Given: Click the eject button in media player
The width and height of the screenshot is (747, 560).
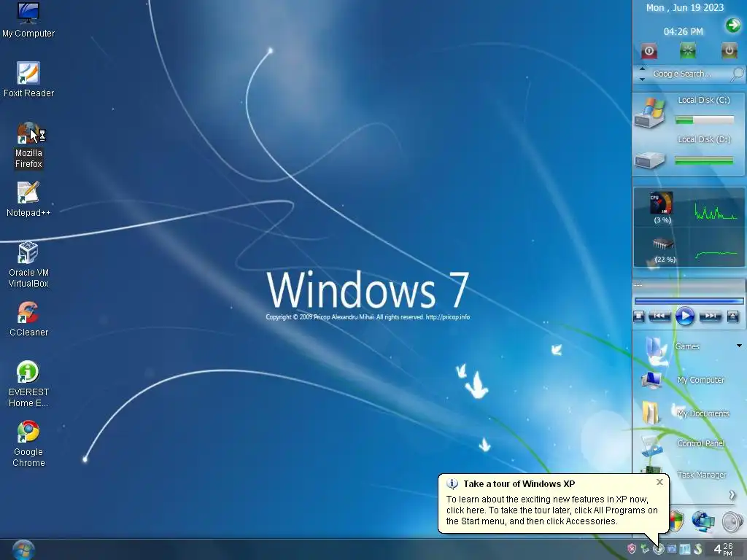Looking at the screenshot, I should [x=732, y=316].
